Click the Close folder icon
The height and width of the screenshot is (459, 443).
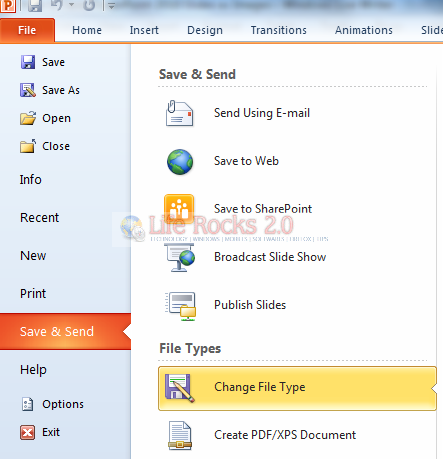tap(28, 146)
